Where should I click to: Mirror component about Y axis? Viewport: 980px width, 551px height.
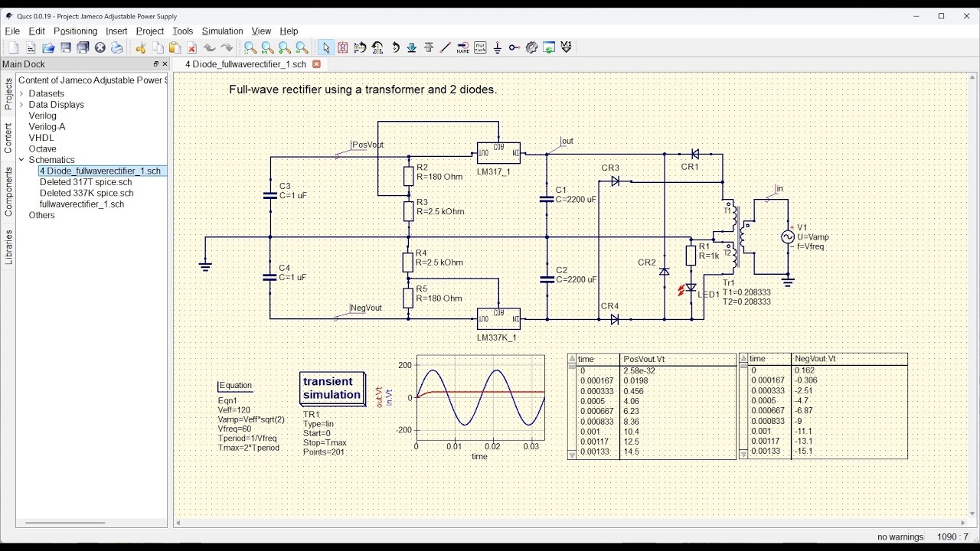[x=377, y=47]
